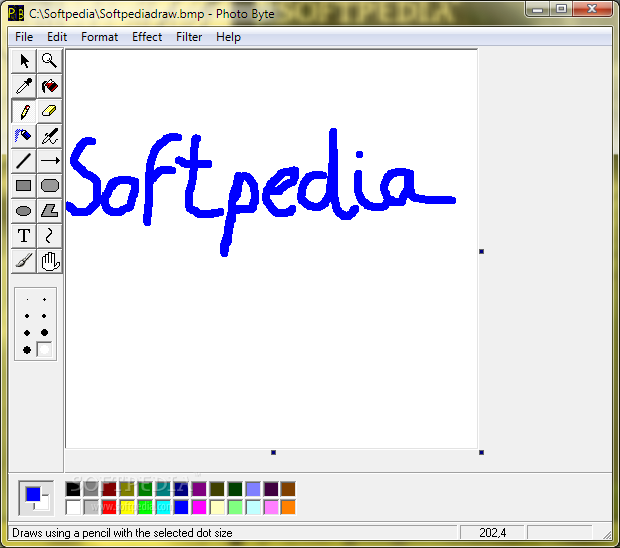Pick the light periwinkle blue swatch

253,489
